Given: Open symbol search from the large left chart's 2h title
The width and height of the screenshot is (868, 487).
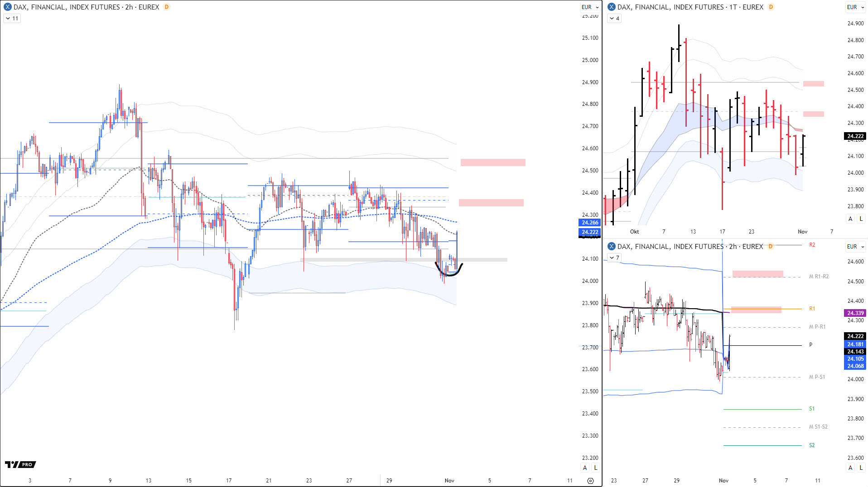Looking at the screenshot, I should 86,7.
